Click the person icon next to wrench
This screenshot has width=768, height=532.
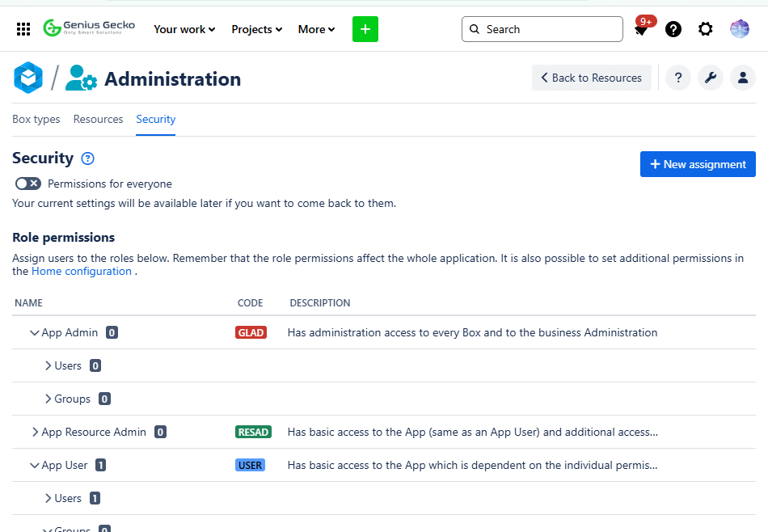click(742, 78)
